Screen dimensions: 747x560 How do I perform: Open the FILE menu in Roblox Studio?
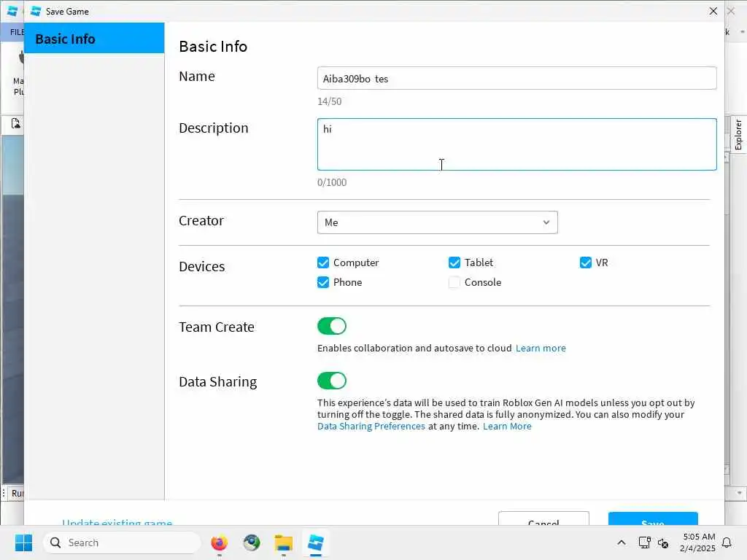[x=17, y=32]
